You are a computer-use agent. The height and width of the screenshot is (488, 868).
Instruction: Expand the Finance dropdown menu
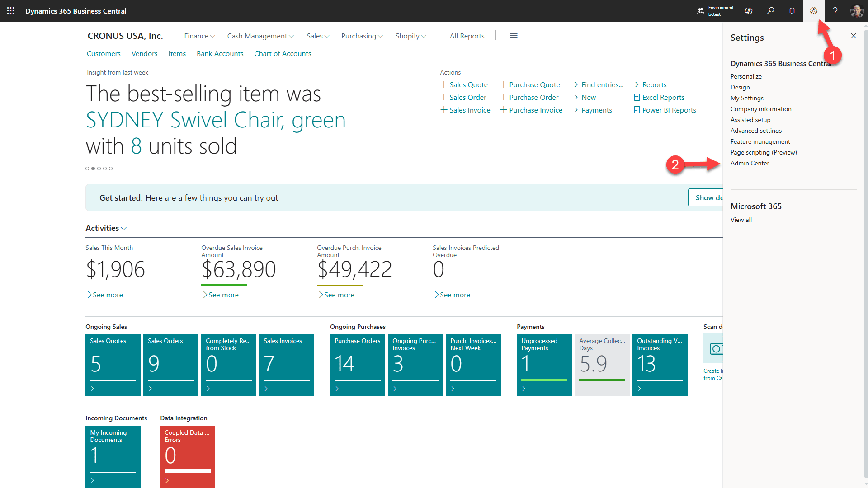[199, 36]
